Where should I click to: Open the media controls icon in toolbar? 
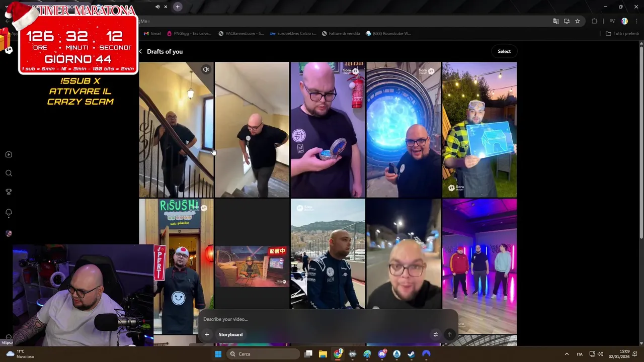tap(612, 21)
